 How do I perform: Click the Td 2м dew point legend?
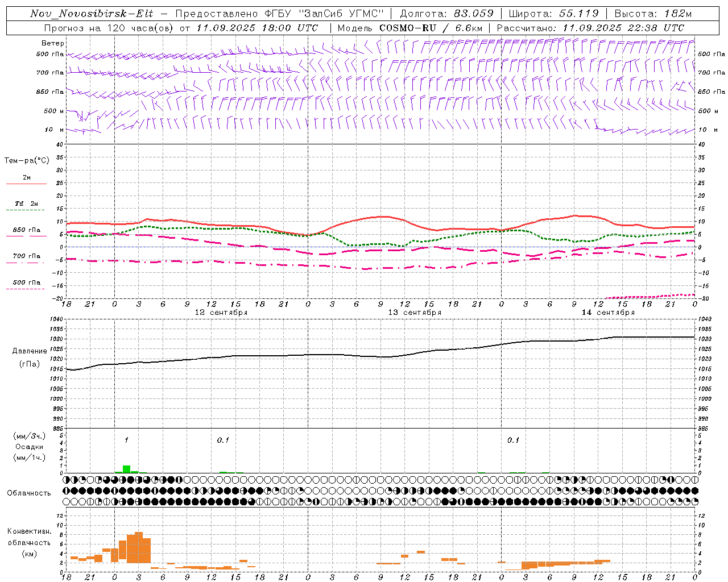click(27, 203)
